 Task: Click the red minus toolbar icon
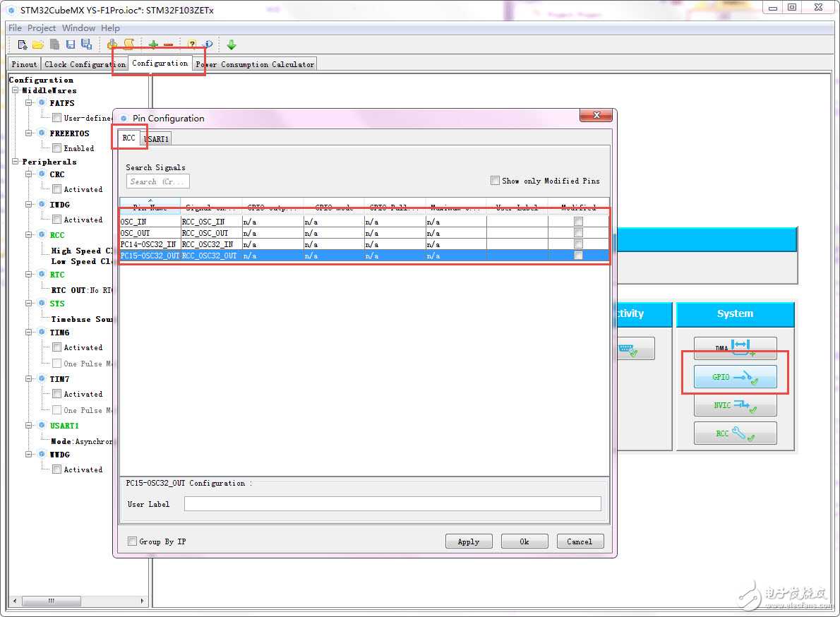pyautogui.click(x=168, y=44)
